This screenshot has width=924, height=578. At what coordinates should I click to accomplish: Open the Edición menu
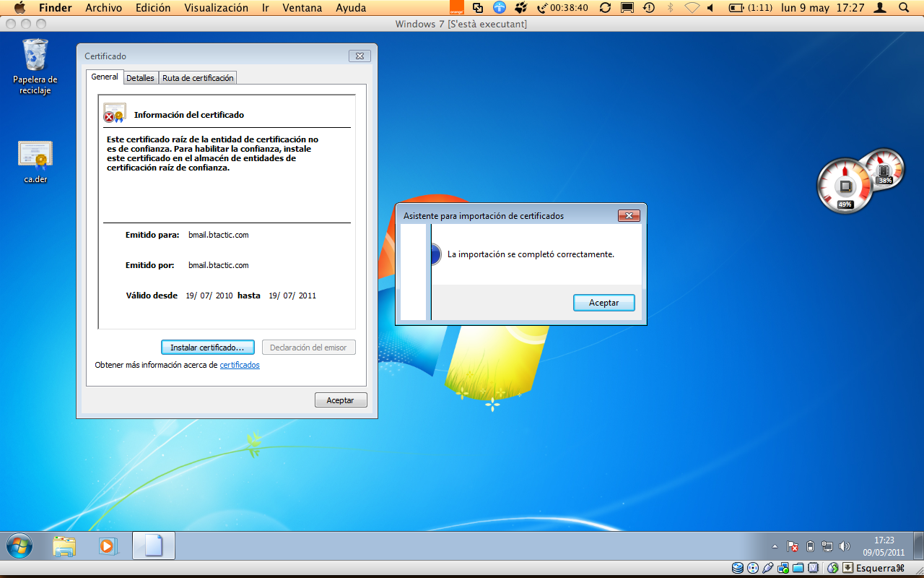153,8
